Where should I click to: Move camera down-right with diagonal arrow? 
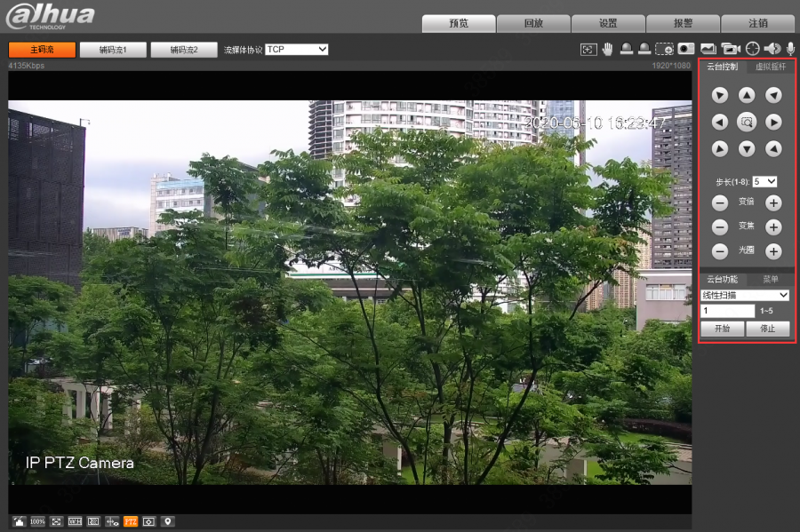[x=773, y=149]
